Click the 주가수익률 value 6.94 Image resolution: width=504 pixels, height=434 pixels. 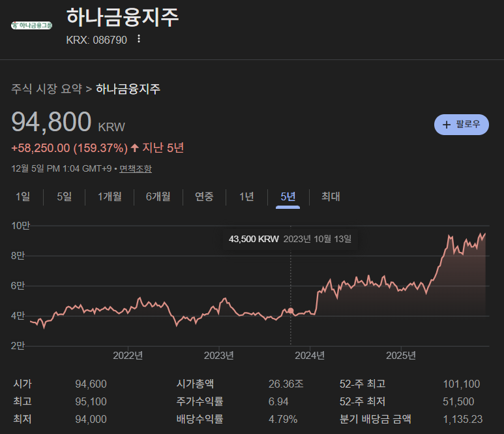[278, 401]
